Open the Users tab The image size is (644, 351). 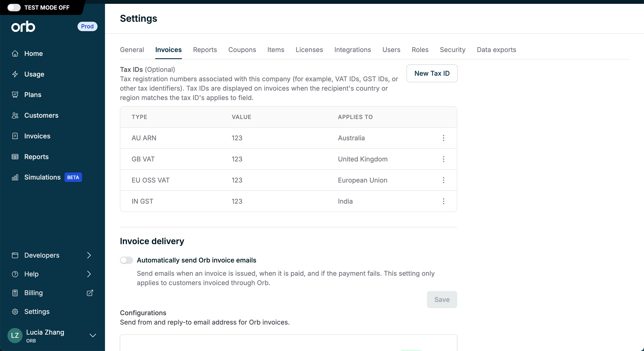[x=391, y=49]
